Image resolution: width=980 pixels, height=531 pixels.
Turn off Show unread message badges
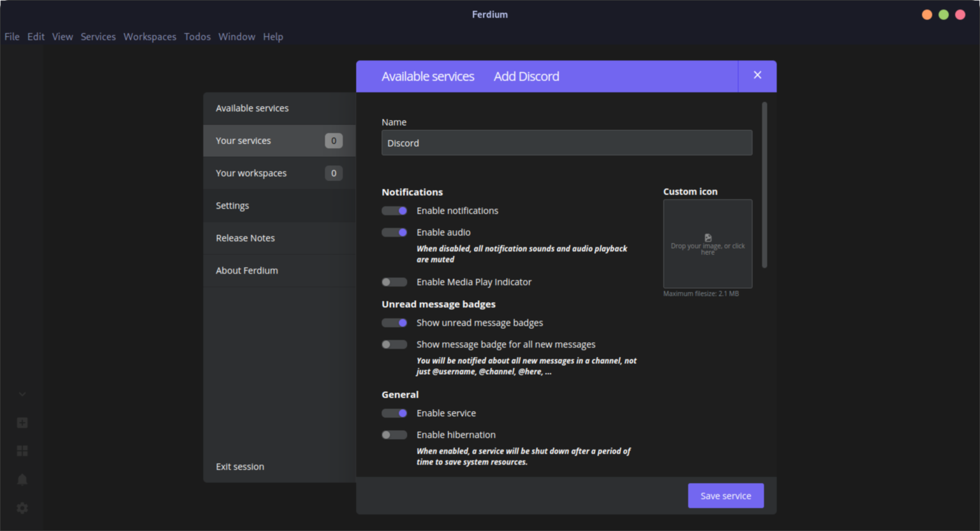point(394,323)
